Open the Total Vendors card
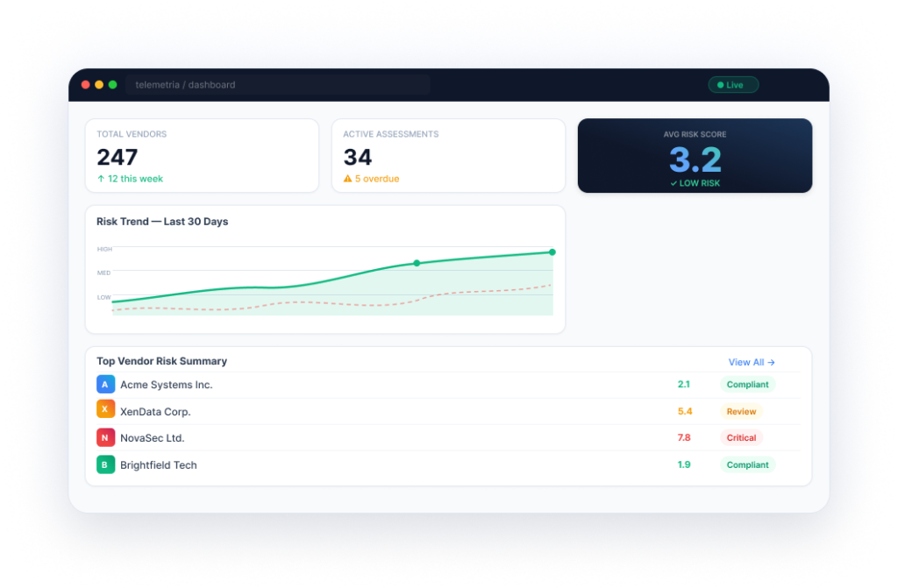Screen dimensions: 898x588 pos(202,156)
